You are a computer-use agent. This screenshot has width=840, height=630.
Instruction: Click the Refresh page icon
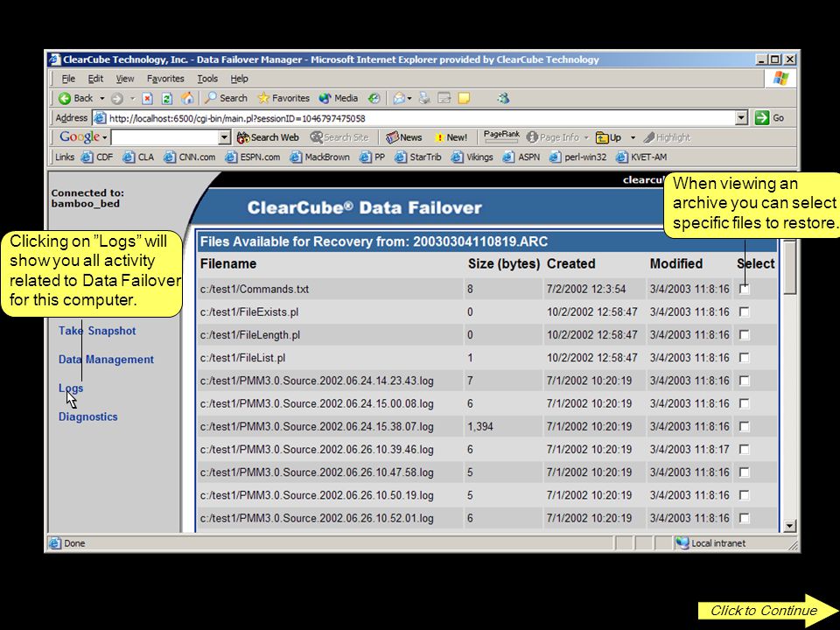166,98
